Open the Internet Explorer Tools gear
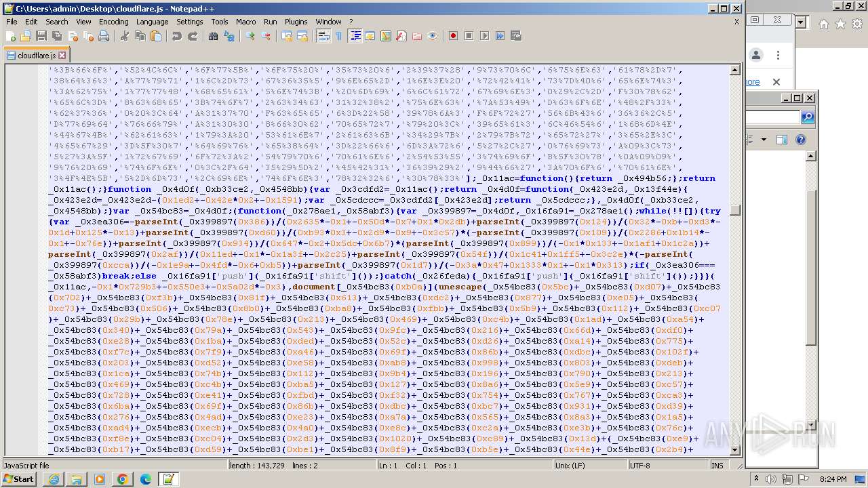 857,24
